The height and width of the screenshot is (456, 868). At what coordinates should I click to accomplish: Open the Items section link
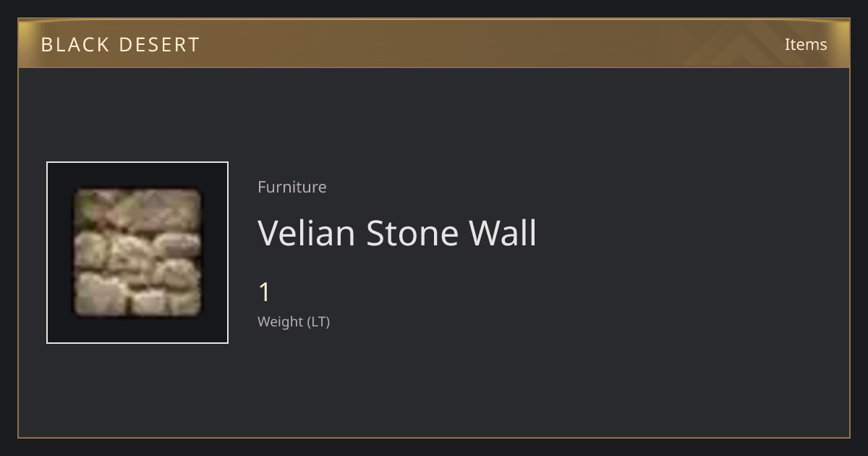click(806, 44)
